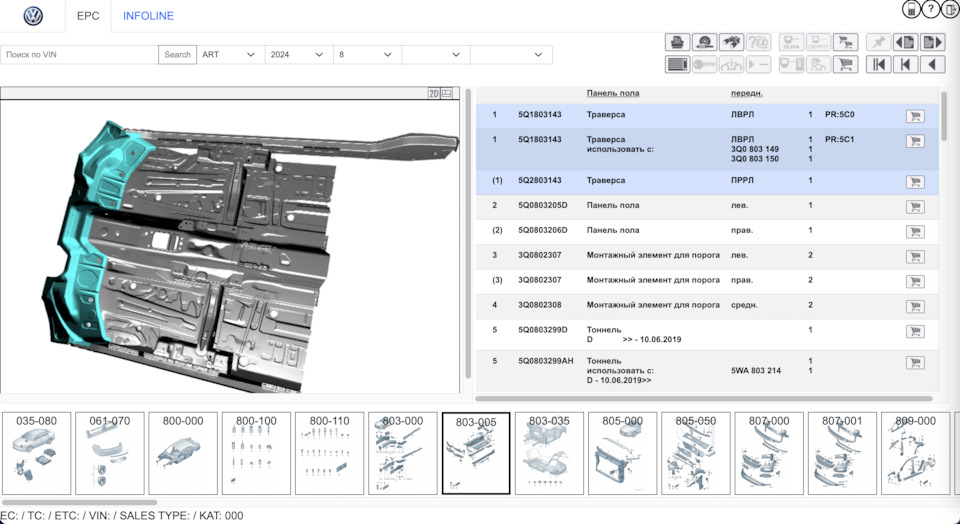
Task: Click the print icon in the toolbar
Action: [x=677, y=42]
